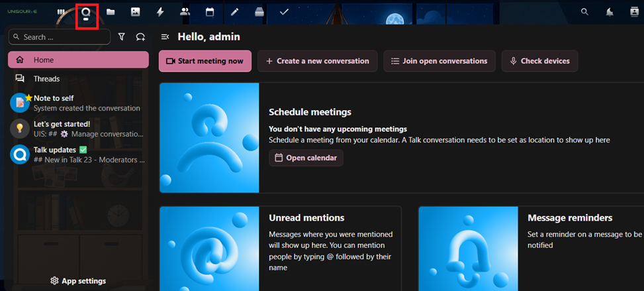Collapse the left navigation sidebar

pos(165,37)
